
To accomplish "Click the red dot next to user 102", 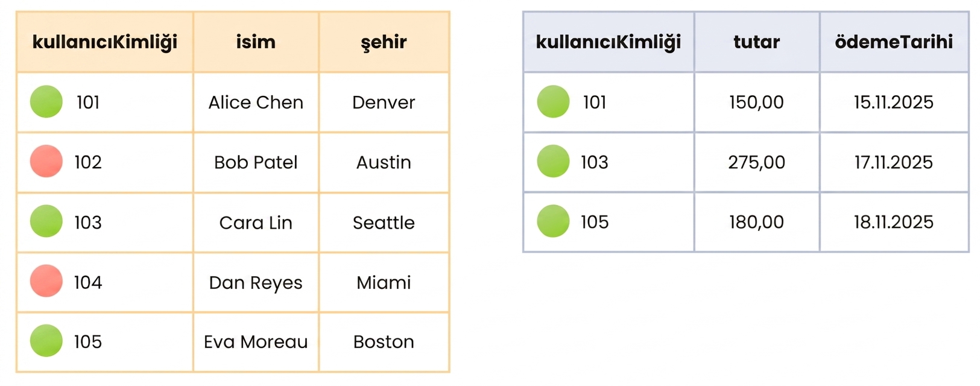I will (x=46, y=161).
